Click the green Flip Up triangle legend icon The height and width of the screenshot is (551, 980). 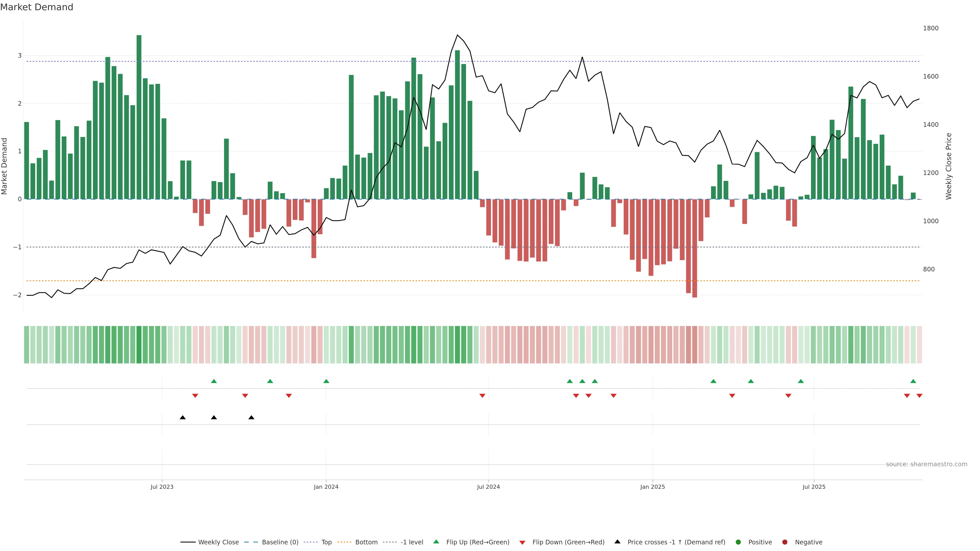[436, 542]
